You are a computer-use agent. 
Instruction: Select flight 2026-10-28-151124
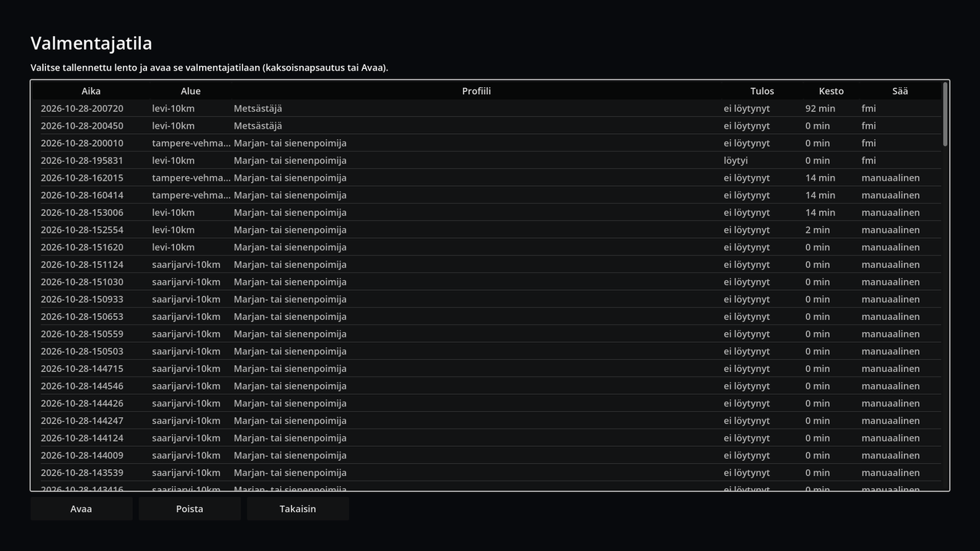(491, 265)
